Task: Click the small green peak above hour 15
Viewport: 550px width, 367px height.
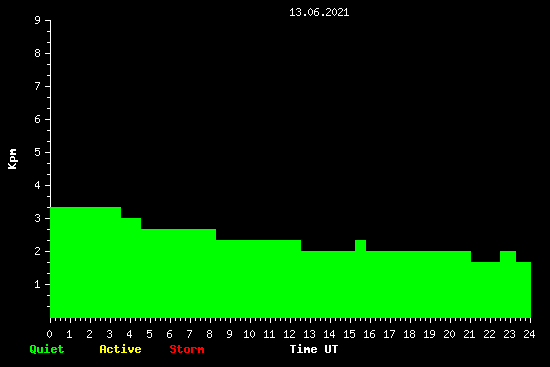Action: 360,246
